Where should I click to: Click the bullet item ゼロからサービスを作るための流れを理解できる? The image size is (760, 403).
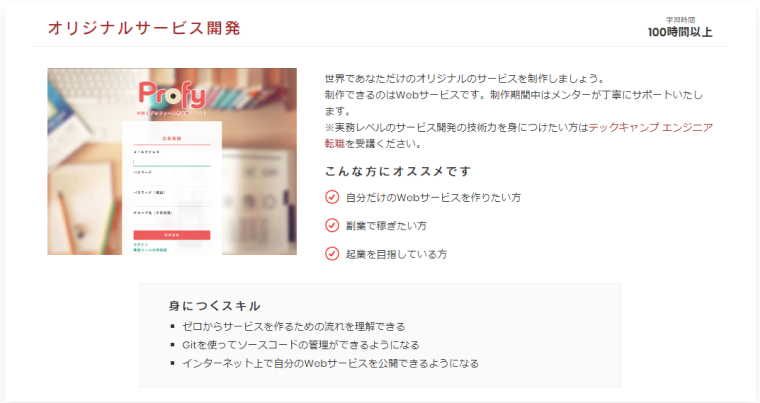pyautogui.click(x=293, y=326)
